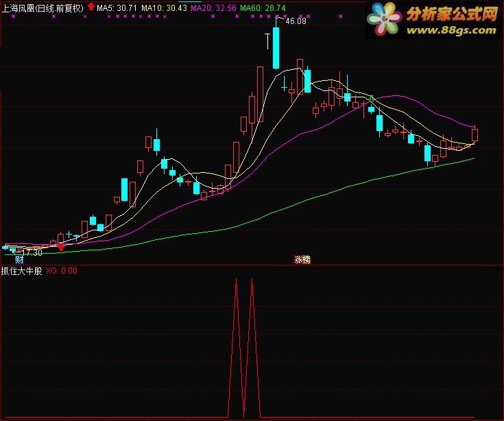Screen dimensions: 504x421
Task: Open the 涨榜 marker tag
Action: [x=302, y=259]
